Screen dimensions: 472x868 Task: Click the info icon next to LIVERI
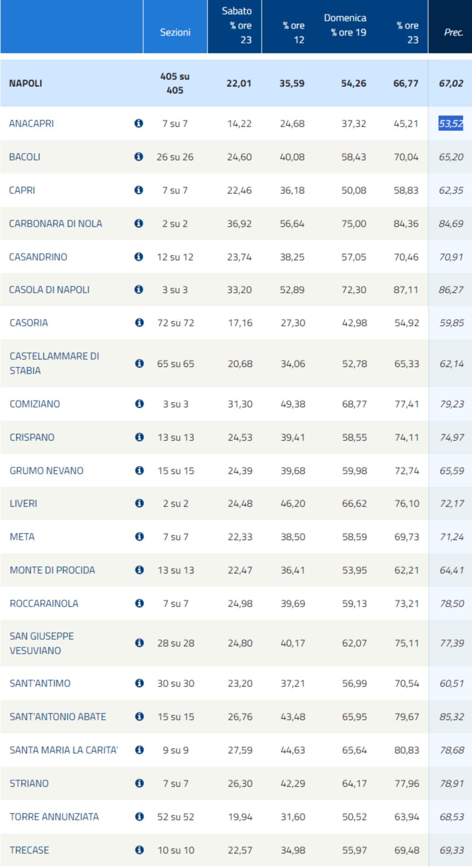point(139,503)
